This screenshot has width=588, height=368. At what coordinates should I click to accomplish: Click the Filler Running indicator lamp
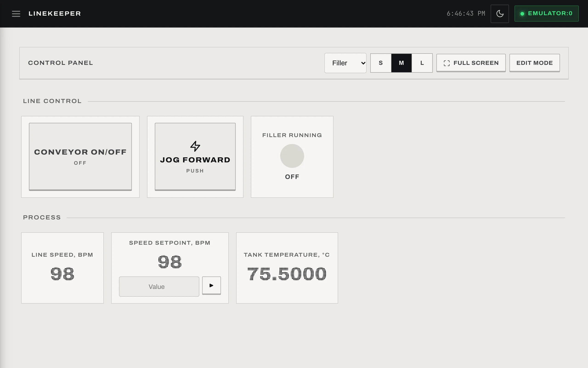(x=292, y=156)
